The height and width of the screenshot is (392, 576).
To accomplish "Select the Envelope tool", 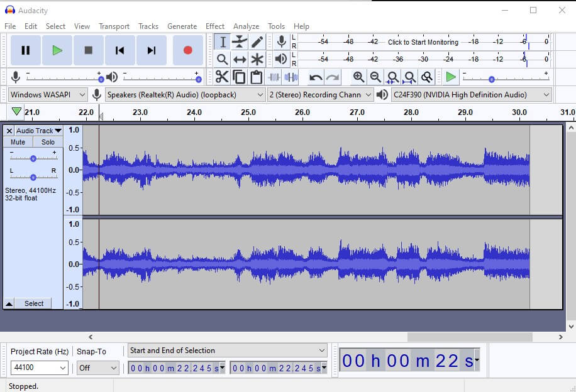I will coord(240,42).
